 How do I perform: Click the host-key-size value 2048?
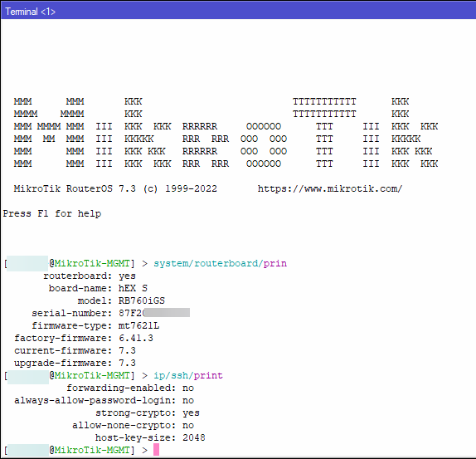[x=194, y=437]
